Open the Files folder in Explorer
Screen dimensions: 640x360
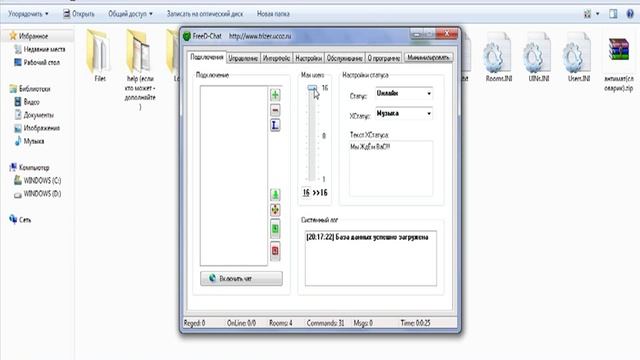pos(99,56)
